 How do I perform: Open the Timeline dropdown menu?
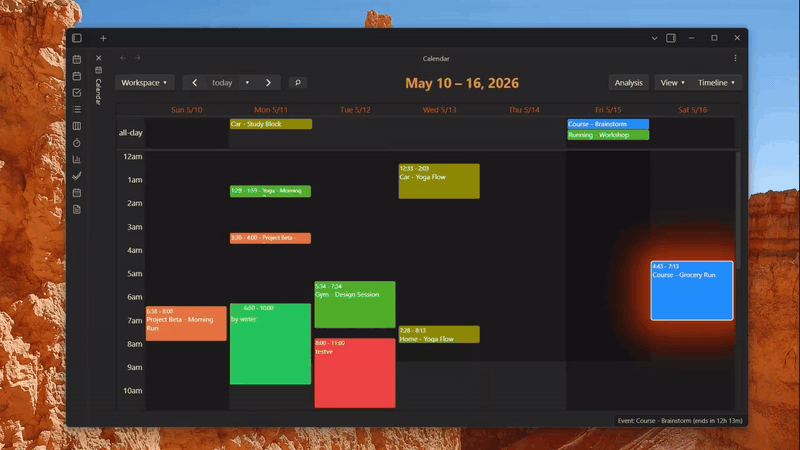pyautogui.click(x=716, y=83)
